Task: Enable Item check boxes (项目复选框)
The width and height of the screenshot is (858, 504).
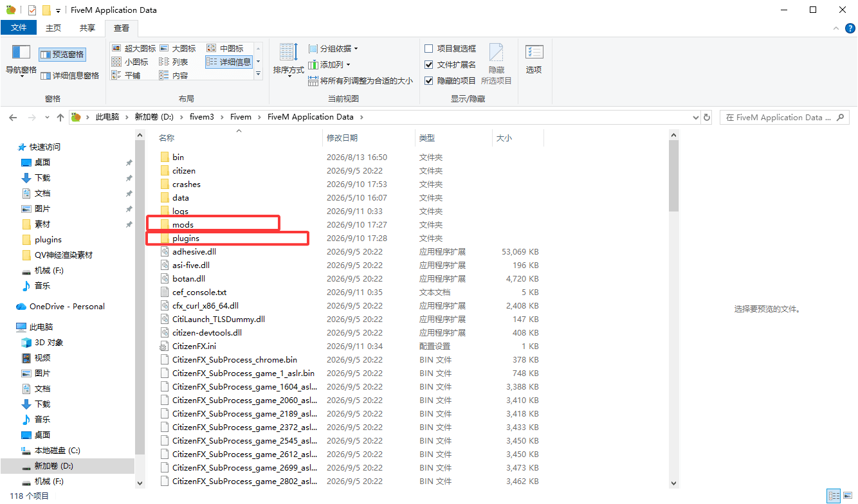Action: tap(450, 48)
